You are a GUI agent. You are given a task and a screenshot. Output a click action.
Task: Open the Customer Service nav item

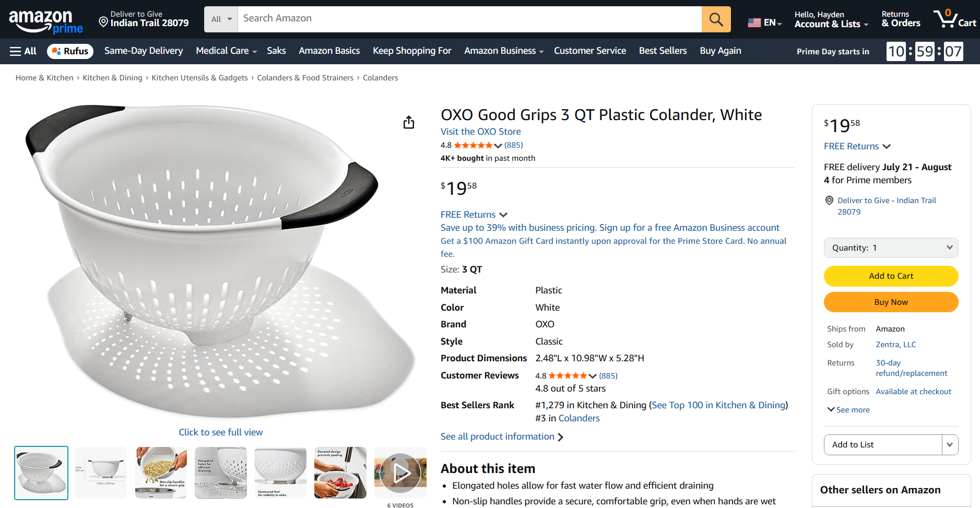coord(589,51)
